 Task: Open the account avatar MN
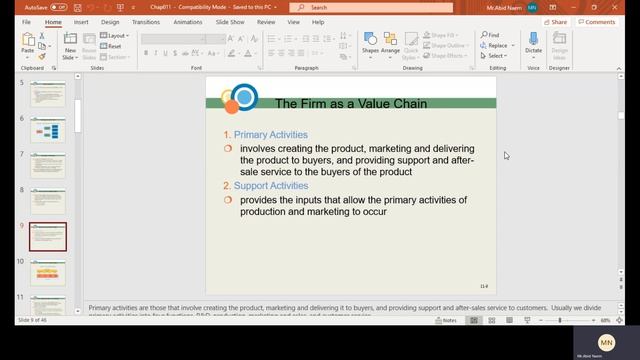(x=532, y=7)
